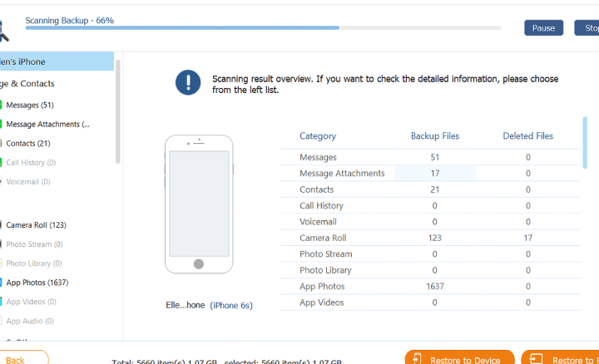Image resolution: width=599 pixels, height=364 pixels.
Task: Click the Camera Roll icon in sidebar
Action: pyautogui.click(x=2, y=225)
